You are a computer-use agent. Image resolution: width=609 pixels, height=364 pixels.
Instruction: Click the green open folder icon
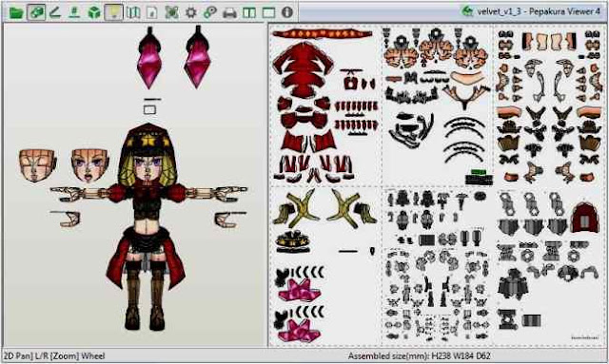(x=16, y=12)
